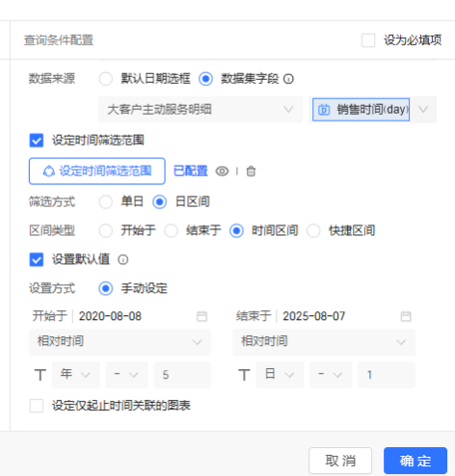Viewport: 455px width, 476px height.
Task: Click the 查询条件配置 header title
Action: [59, 40]
